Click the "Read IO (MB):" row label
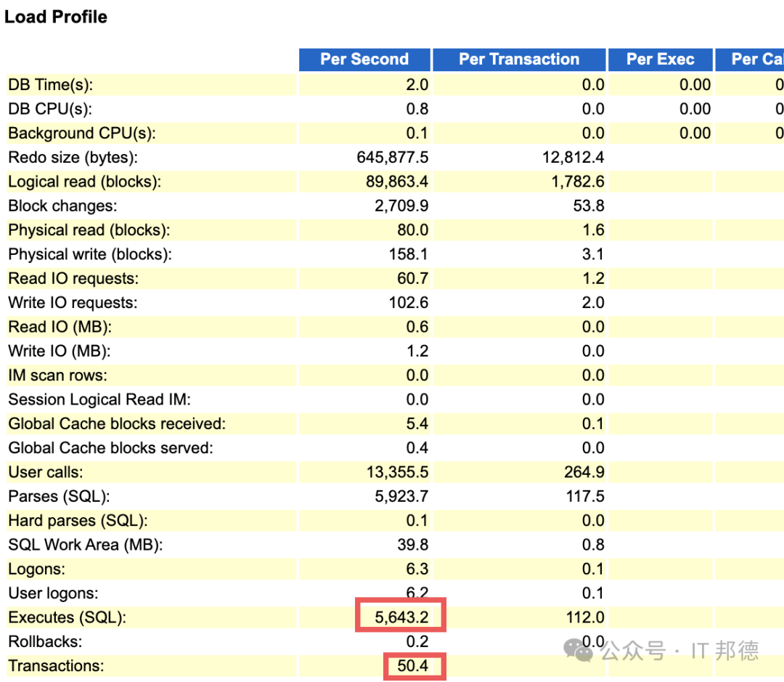 coord(60,328)
